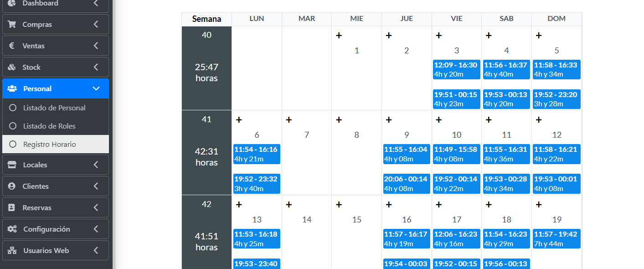Click the Ventas euro icon
644x269 pixels.
pos(12,46)
